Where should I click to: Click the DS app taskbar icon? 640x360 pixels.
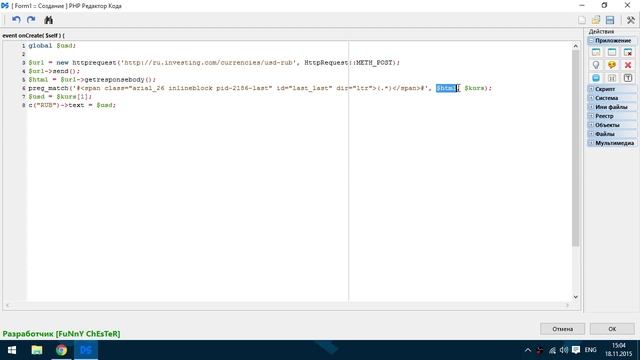tap(86, 350)
